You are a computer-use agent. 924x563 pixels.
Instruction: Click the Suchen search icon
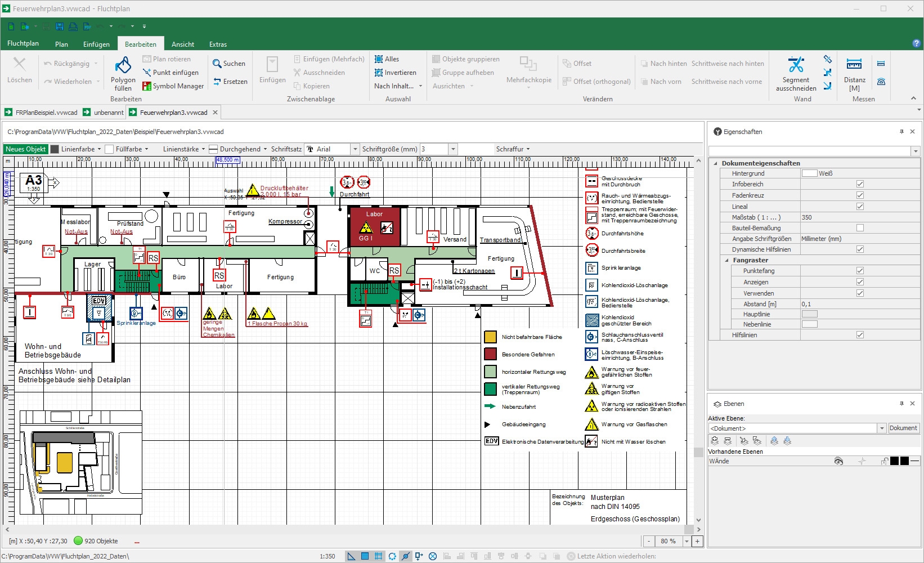coord(217,64)
